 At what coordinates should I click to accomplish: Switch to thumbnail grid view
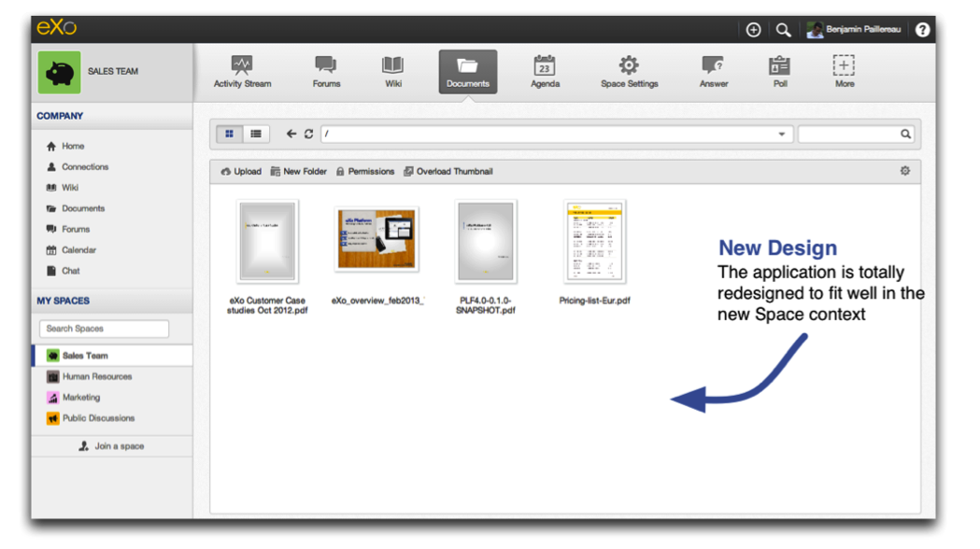pos(230,134)
